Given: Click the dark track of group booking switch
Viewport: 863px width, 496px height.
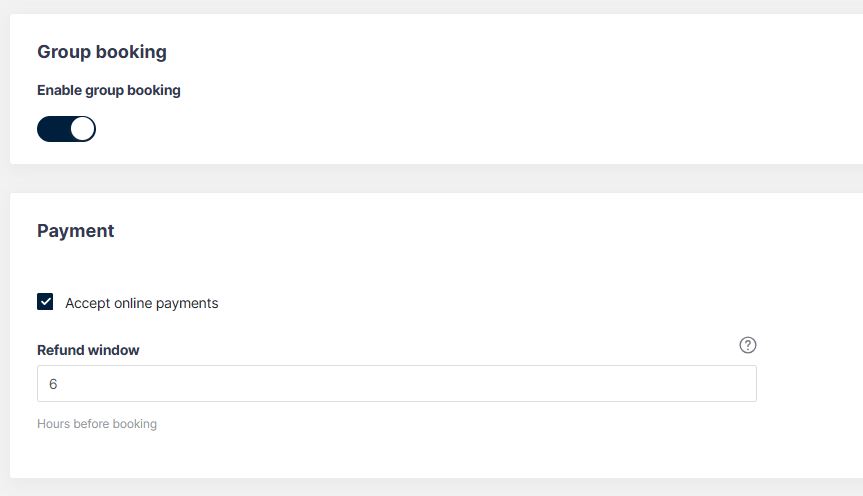Looking at the screenshot, I should (53, 129).
